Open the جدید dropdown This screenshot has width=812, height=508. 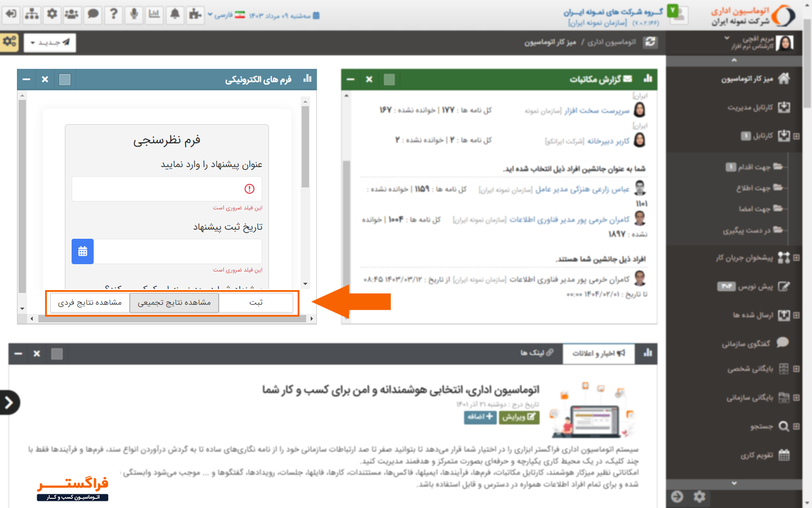tap(50, 42)
